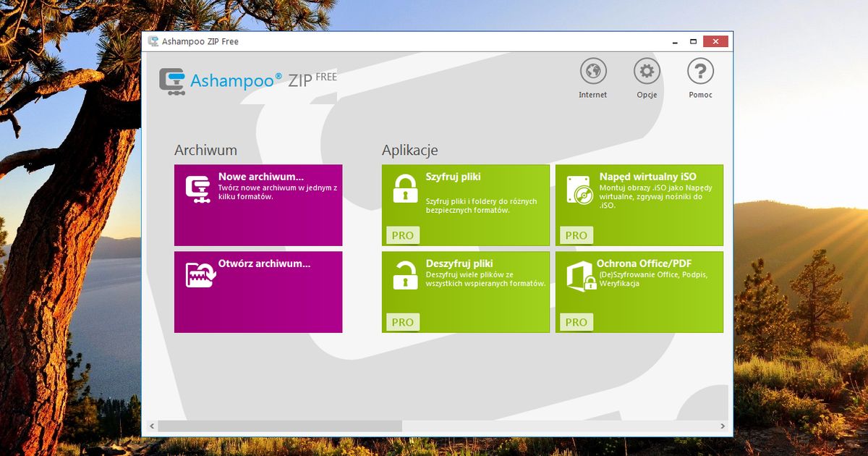The height and width of the screenshot is (456, 868).
Task: Open the Internet globe icon
Action: click(x=593, y=71)
